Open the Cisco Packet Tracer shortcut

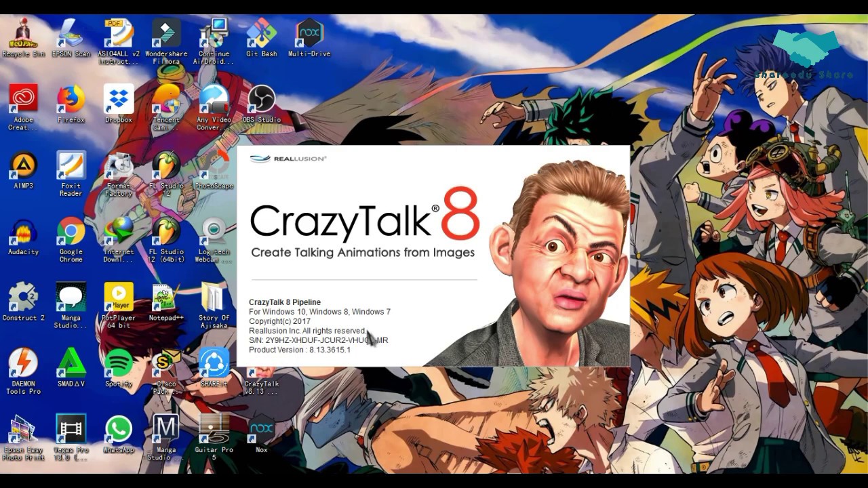166,371
